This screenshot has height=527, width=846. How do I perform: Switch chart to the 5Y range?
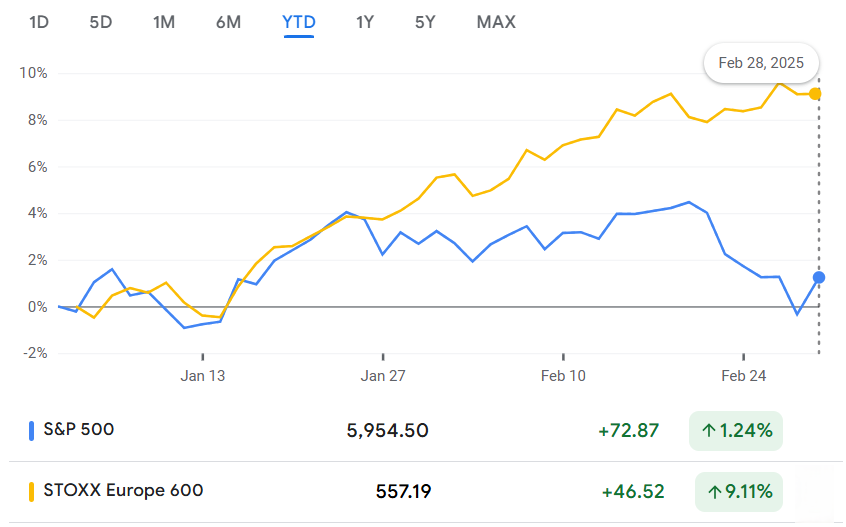click(425, 21)
